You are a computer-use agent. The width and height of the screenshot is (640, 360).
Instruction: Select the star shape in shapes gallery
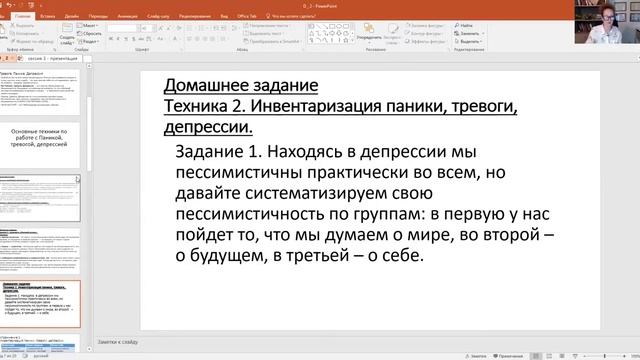click(346, 40)
